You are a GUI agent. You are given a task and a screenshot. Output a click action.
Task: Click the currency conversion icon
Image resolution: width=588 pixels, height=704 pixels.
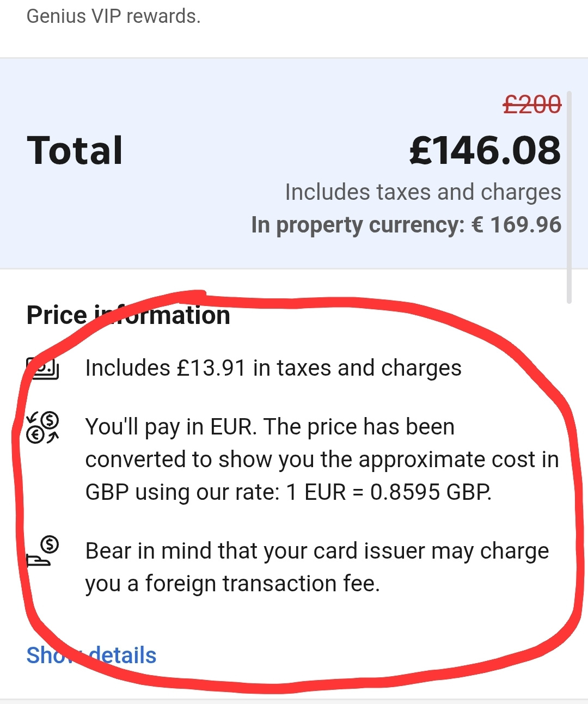point(42,427)
